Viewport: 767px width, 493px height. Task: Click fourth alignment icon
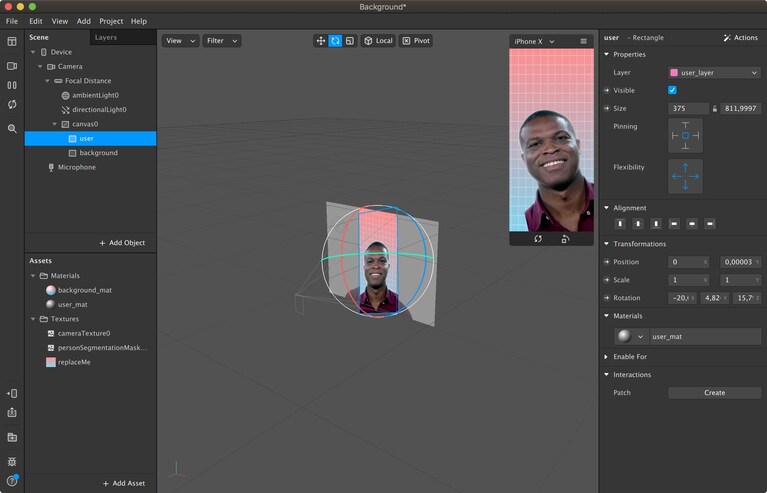[x=674, y=224]
